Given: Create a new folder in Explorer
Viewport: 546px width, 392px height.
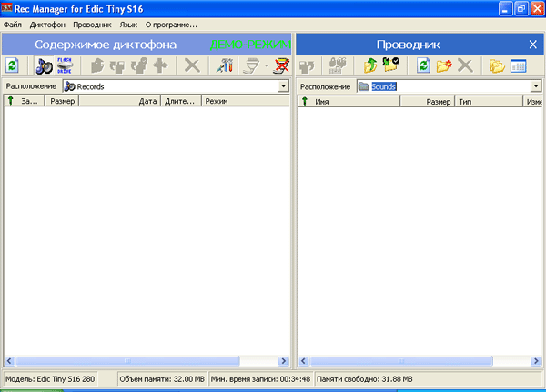Looking at the screenshot, I should pos(444,65).
